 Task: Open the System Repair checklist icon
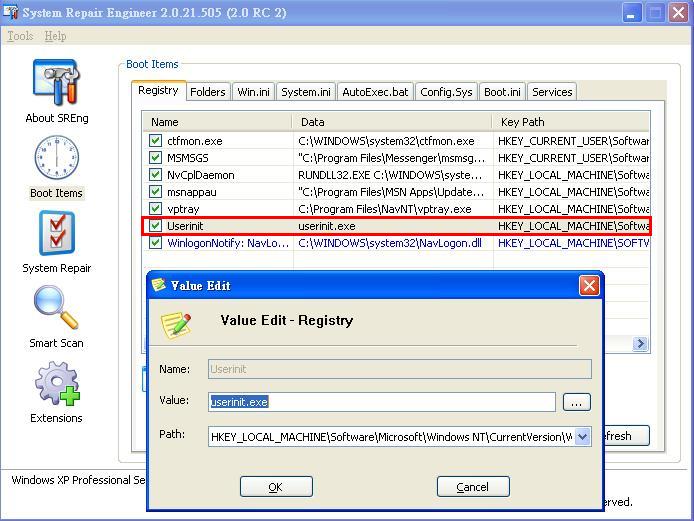57,233
